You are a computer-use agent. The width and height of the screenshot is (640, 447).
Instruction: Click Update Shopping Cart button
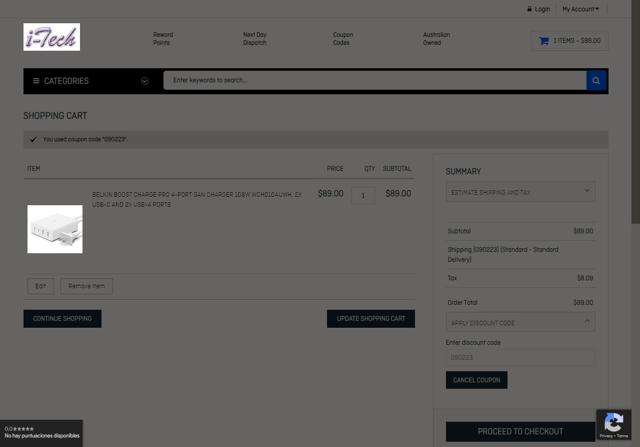pos(371,319)
